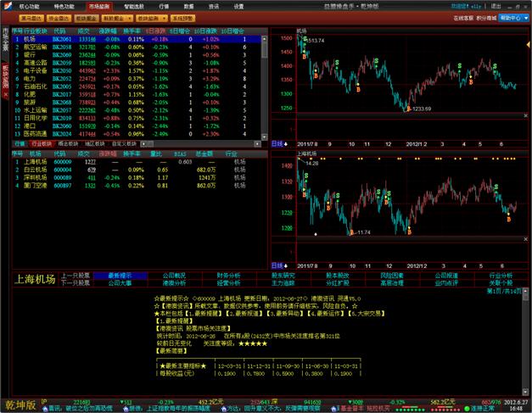Close the indicator sub-panel of the 上海机场 chart
Image resolution: width=532 pixels, height=413 pixels.
click(525, 239)
